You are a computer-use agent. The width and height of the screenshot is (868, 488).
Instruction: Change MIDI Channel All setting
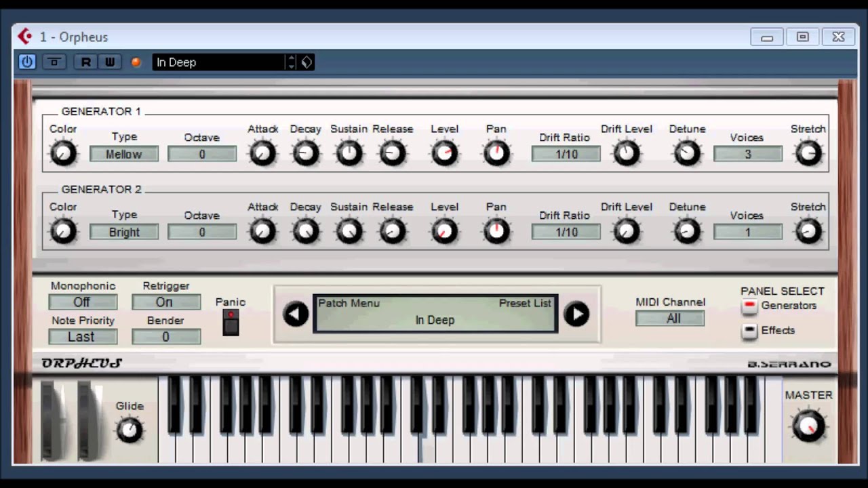(670, 319)
